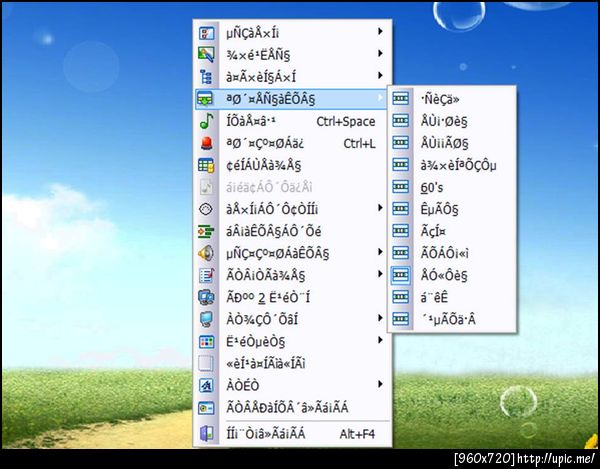Screen dimensions: 600x469
Task: Click the single monitor icon 'ÀÒ¾ÇÔ´Õâí'
Action: point(206,319)
